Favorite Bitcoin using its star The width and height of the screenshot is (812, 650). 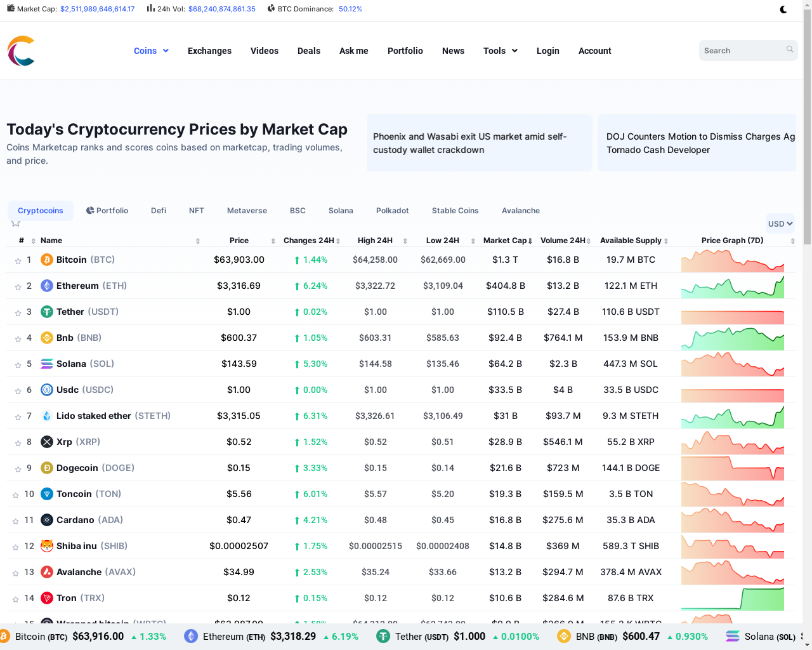17,260
